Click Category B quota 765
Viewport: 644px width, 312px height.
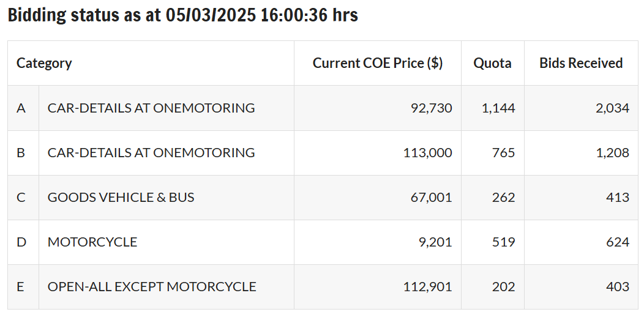(504, 153)
